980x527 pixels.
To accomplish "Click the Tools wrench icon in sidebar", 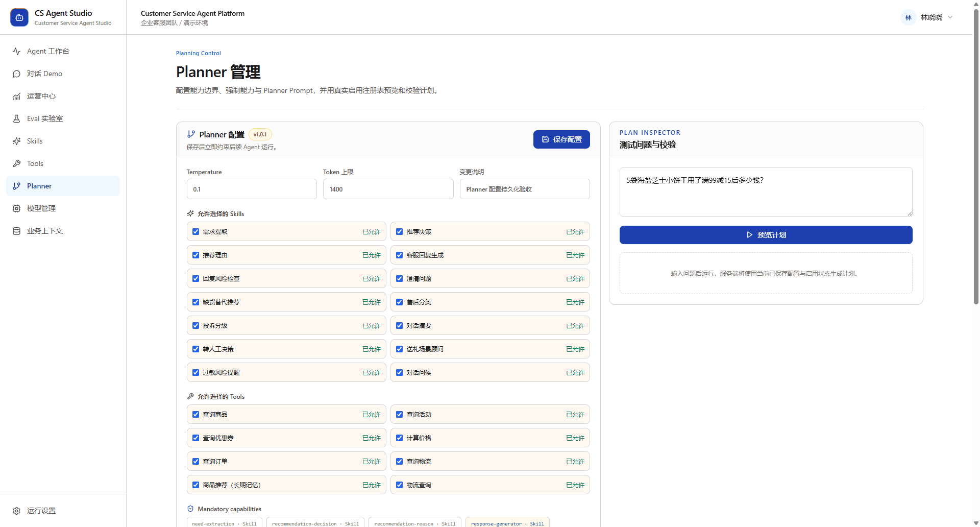I will [x=17, y=163].
